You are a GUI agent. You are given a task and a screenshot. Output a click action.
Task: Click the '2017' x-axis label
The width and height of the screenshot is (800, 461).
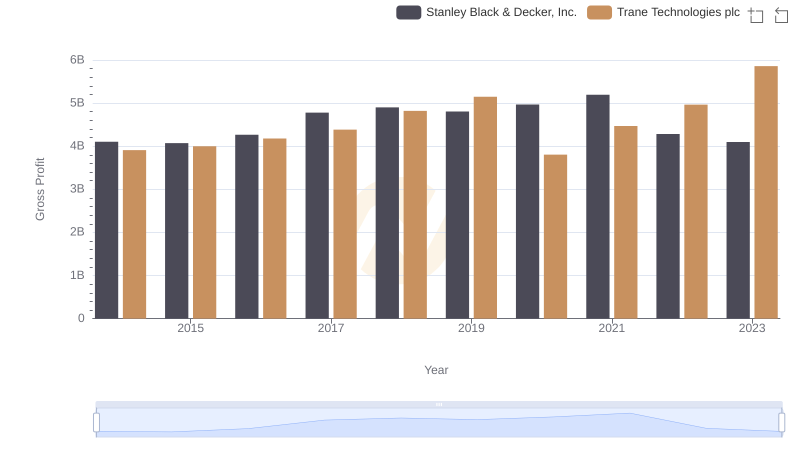331,328
